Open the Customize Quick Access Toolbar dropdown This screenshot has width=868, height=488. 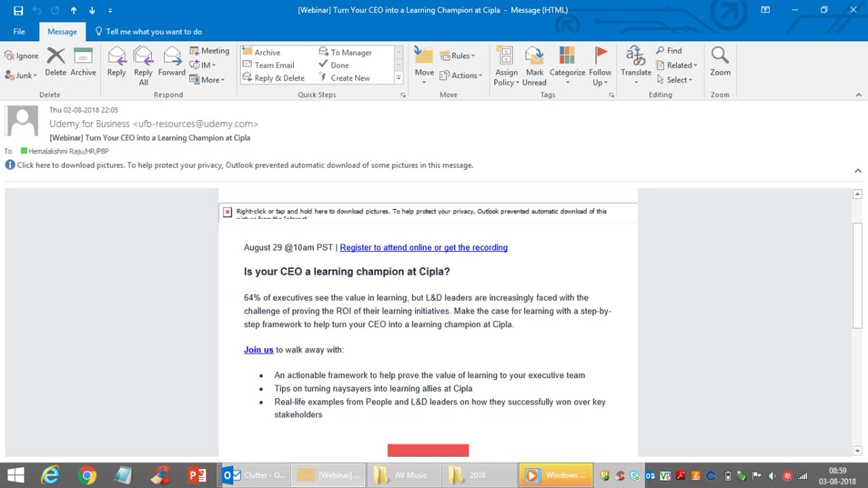109,10
